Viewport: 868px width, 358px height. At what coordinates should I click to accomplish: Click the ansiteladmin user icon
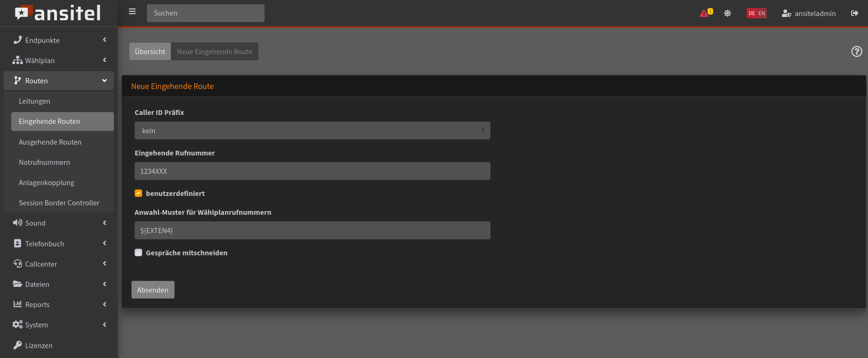pyautogui.click(x=786, y=14)
